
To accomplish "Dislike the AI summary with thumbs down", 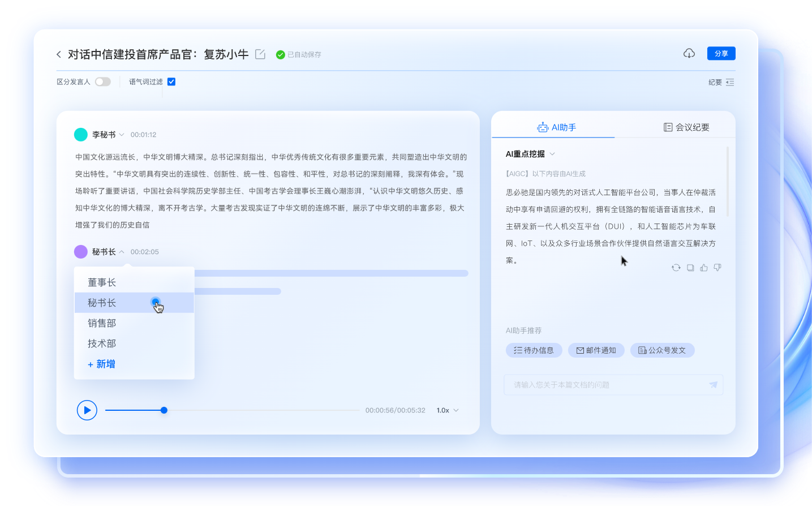I will 718,268.
